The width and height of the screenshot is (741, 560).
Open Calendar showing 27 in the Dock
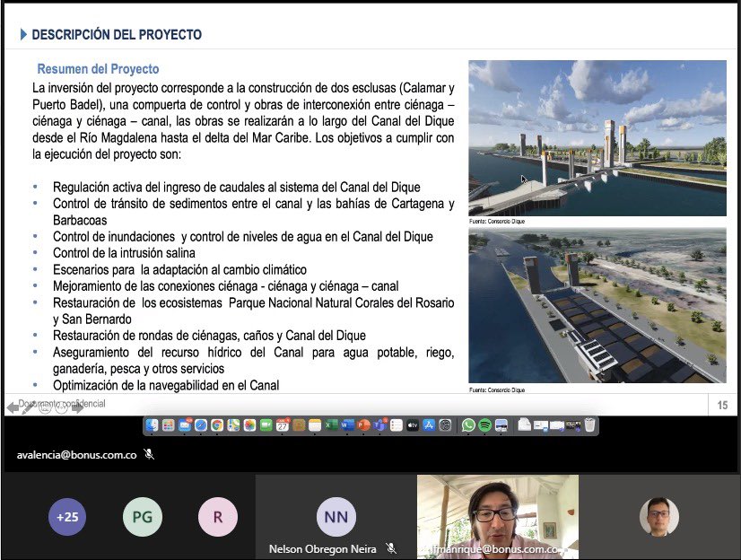point(283,425)
